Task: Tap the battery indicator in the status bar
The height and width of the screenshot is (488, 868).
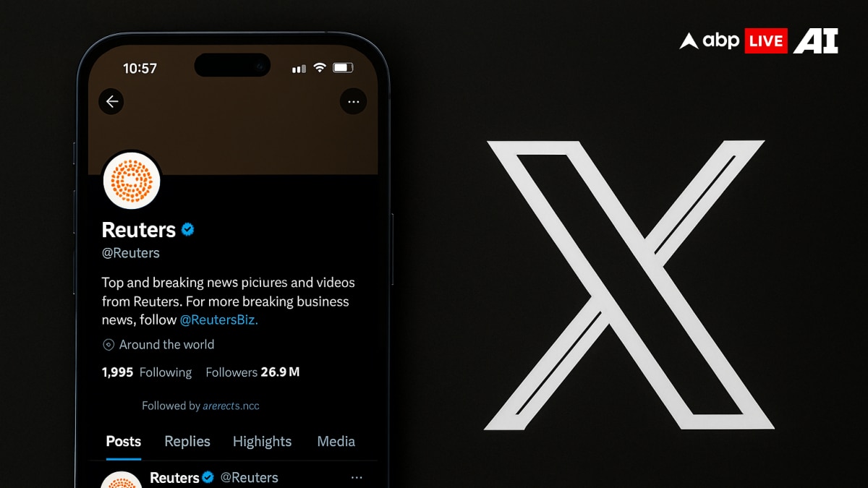Action: click(343, 68)
